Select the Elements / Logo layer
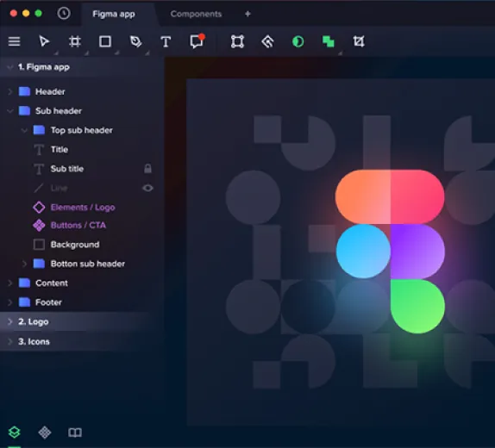The image size is (495, 448). coord(83,208)
